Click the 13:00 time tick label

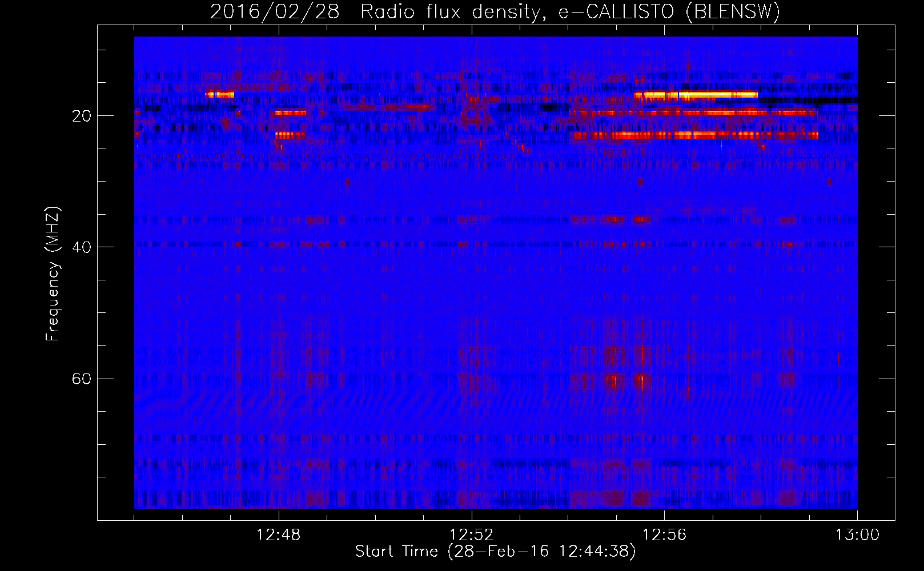[x=858, y=535]
